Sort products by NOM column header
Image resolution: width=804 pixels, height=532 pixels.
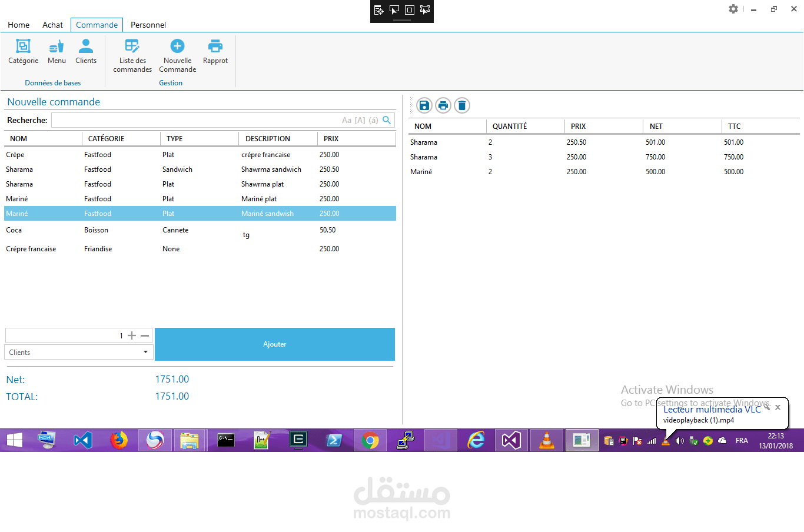(x=43, y=138)
